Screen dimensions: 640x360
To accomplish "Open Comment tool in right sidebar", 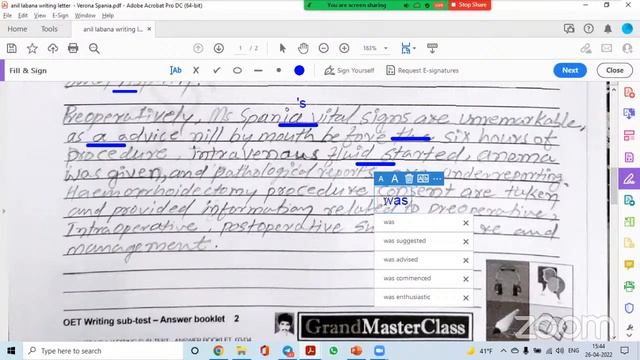I will 629,265.
